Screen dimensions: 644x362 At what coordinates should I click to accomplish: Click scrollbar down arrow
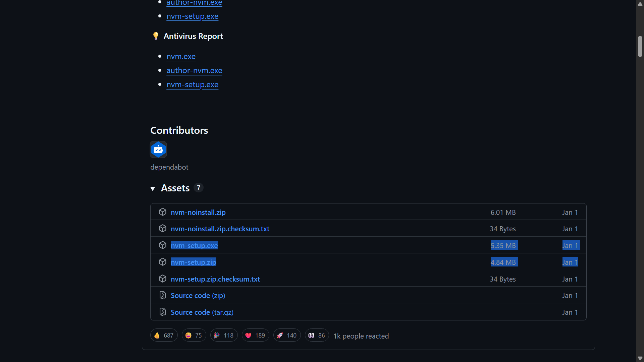pos(640,358)
